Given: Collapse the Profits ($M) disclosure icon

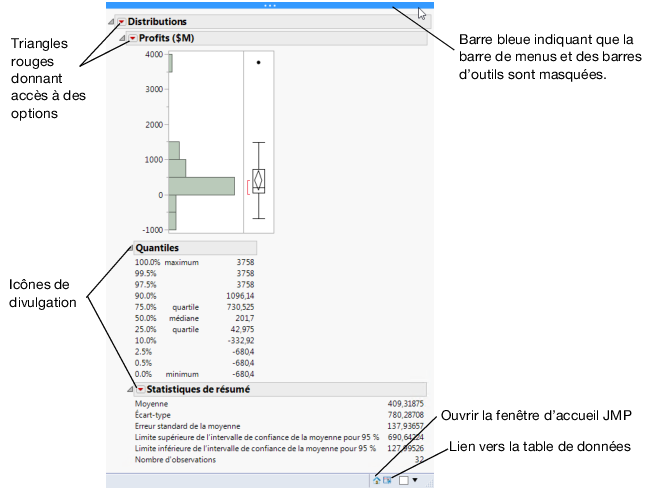Looking at the screenshot, I should point(122,38).
